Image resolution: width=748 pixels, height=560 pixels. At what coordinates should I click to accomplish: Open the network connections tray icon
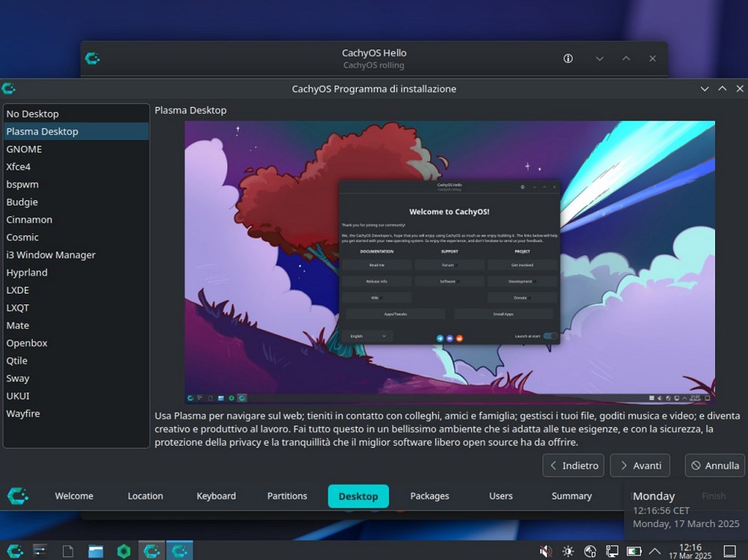pyautogui.click(x=612, y=552)
